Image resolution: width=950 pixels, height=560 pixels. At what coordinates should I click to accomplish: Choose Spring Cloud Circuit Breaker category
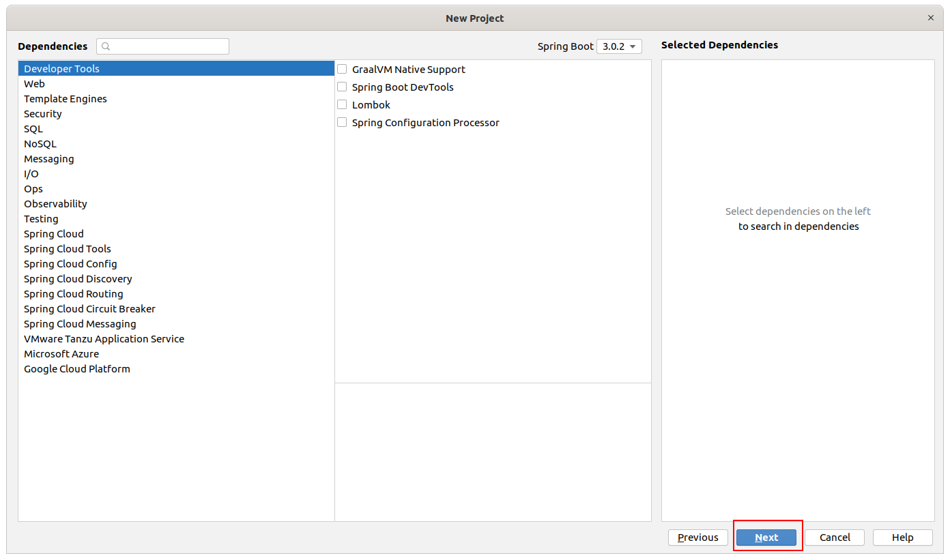coord(89,309)
